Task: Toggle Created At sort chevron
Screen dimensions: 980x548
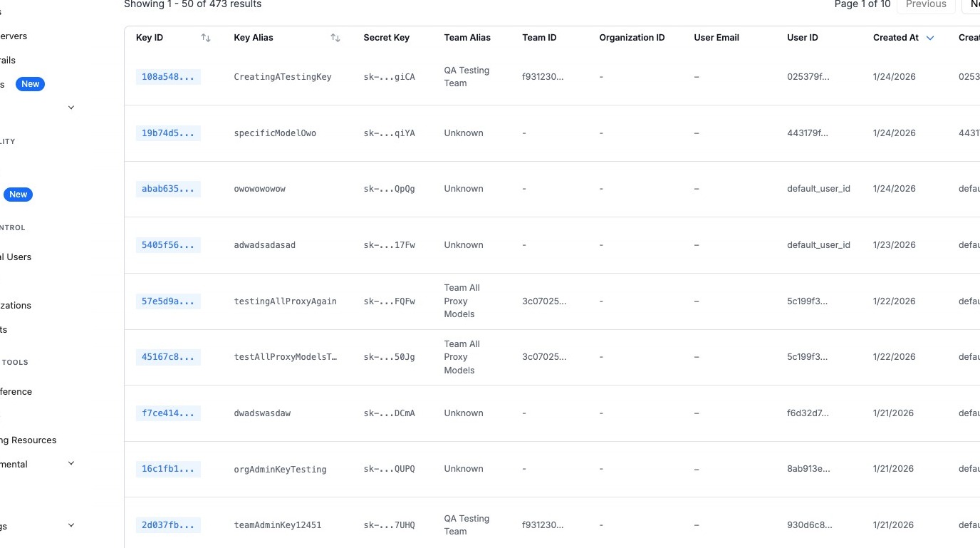Action: click(930, 38)
